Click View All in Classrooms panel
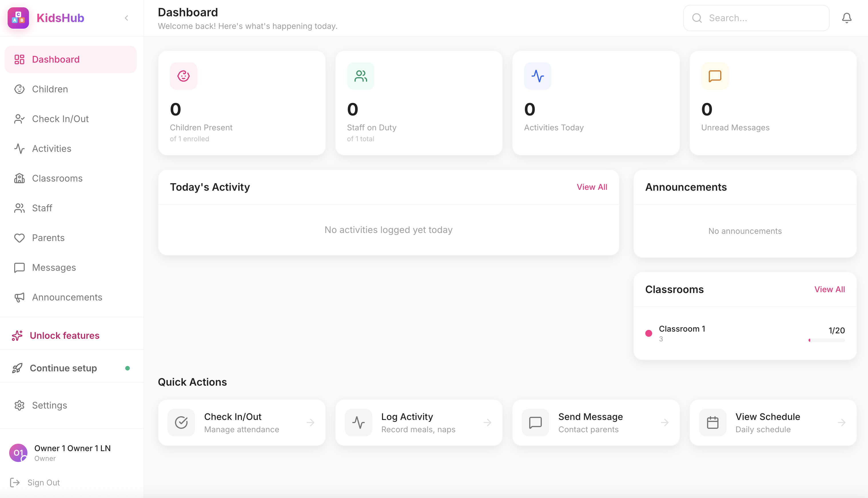This screenshot has height=498, width=868. (830, 289)
